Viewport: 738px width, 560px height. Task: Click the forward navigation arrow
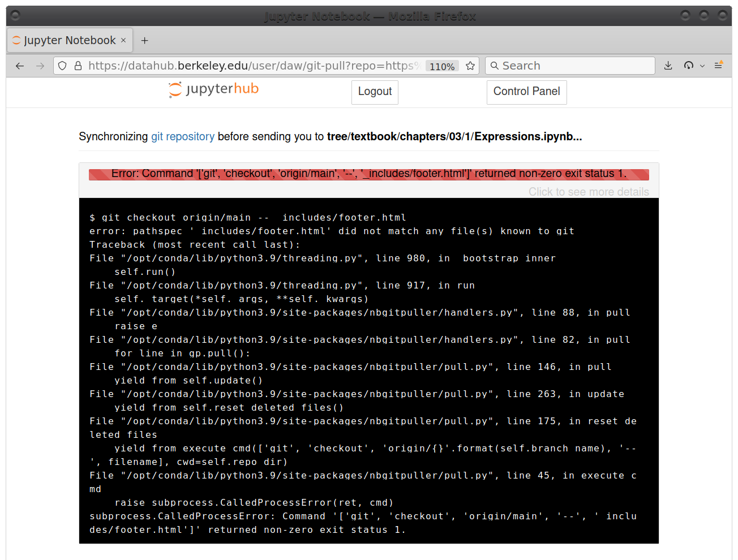40,65
